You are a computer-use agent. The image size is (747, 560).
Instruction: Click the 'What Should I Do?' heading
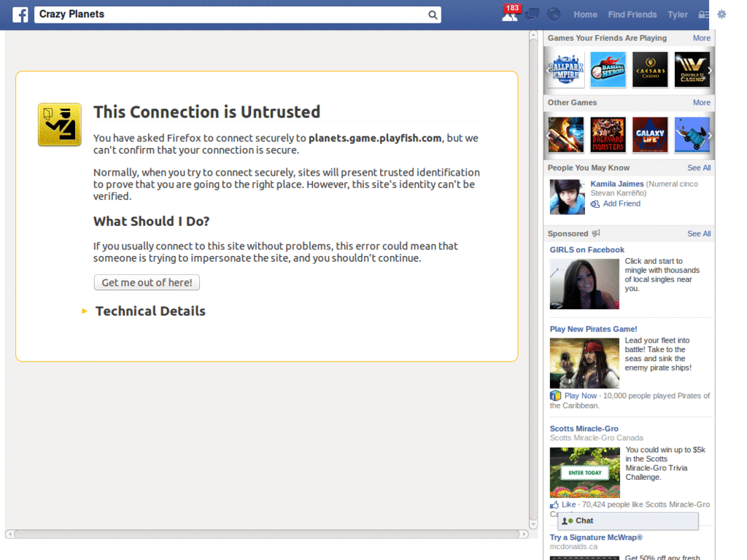[152, 222]
